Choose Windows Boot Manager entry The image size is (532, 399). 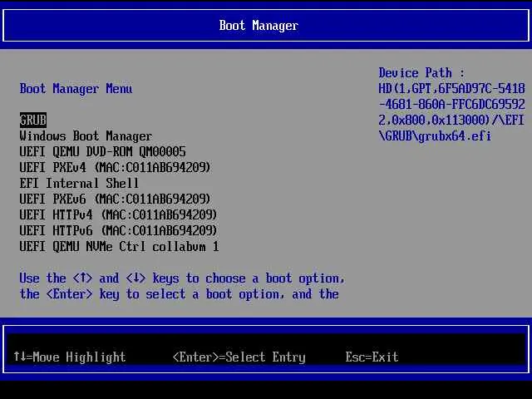tap(86, 136)
